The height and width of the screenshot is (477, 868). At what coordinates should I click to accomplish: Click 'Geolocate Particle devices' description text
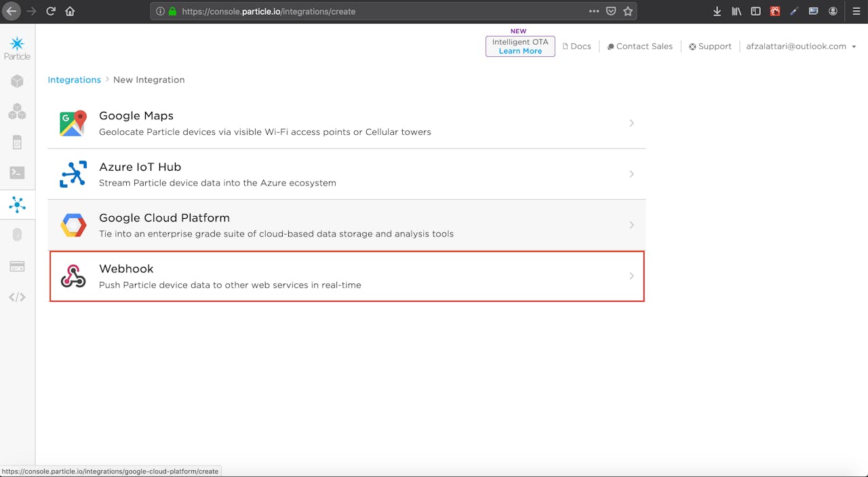265,132
